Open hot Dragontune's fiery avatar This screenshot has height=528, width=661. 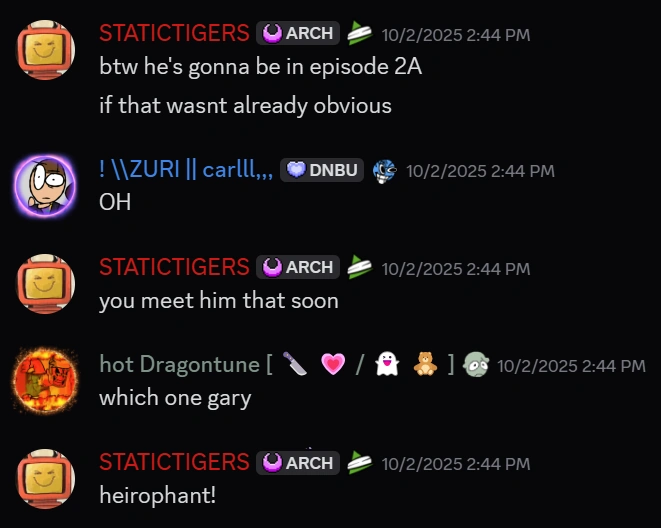(45, 381)
